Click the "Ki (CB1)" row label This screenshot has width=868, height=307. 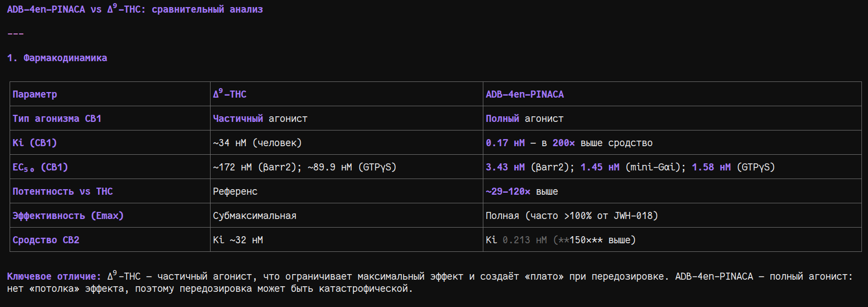(x=34, y=143)
